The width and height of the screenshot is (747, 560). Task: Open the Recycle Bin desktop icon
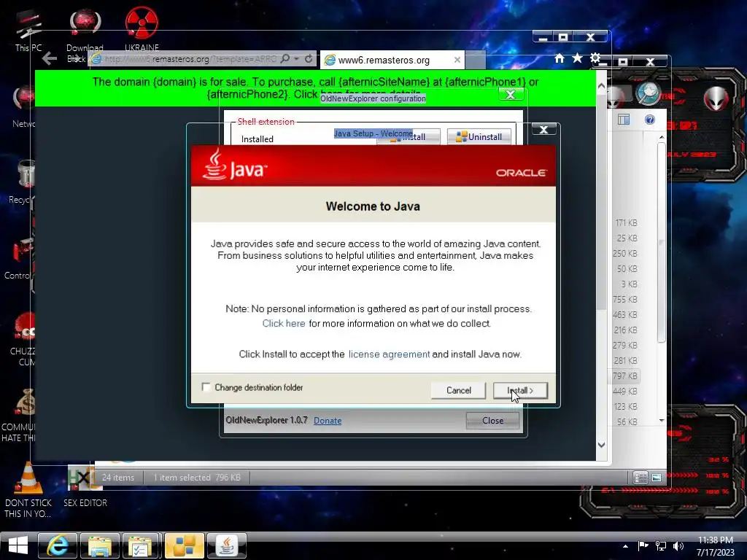22,181
